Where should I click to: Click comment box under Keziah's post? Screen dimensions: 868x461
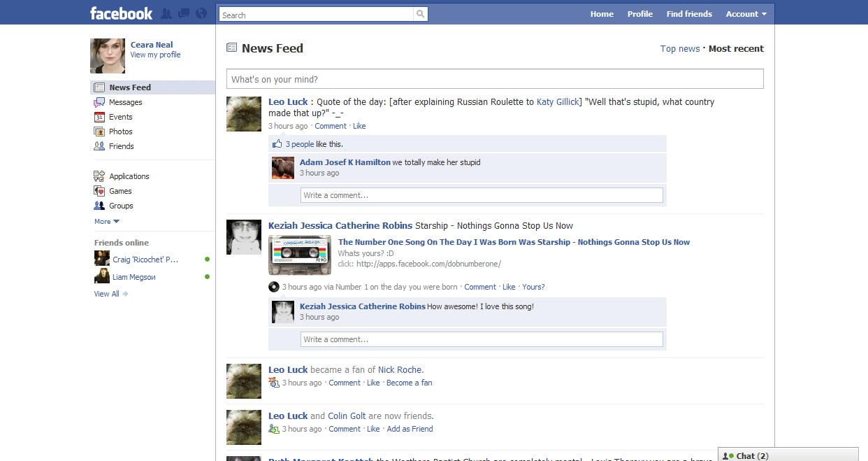pyautogui.click(x=482, y=339)
